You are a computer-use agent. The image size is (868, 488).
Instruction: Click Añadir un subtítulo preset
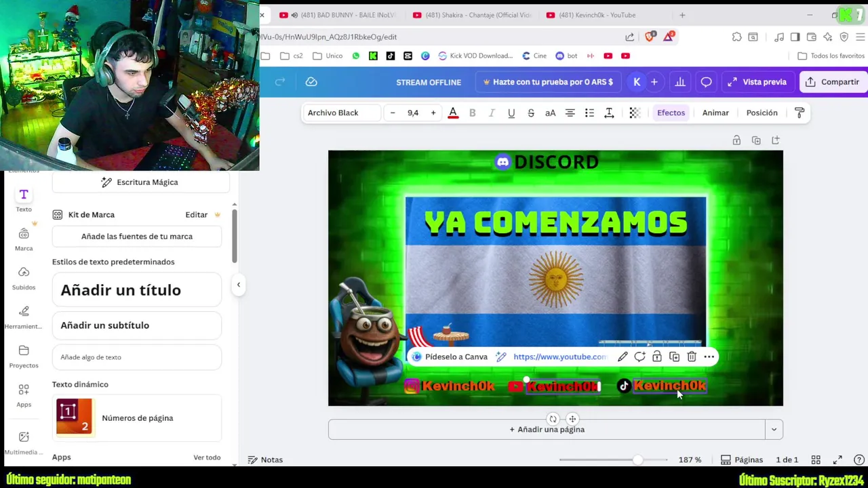click(137, 325)
